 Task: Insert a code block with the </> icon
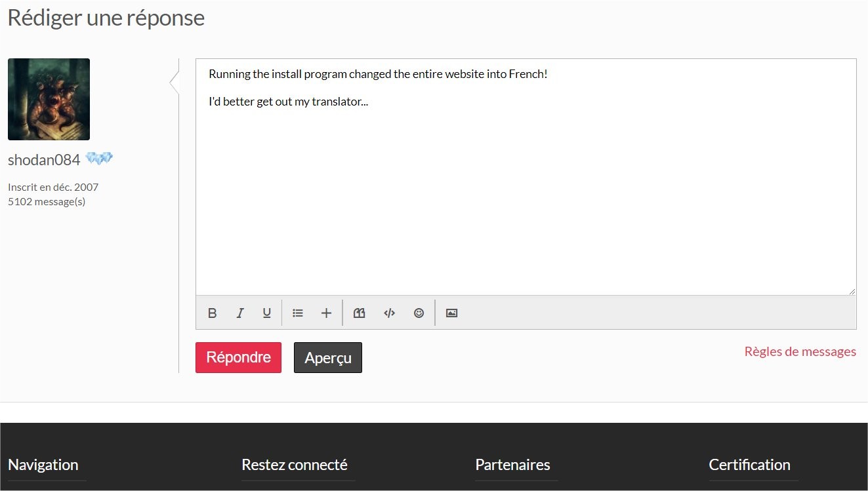pos(389,313)
